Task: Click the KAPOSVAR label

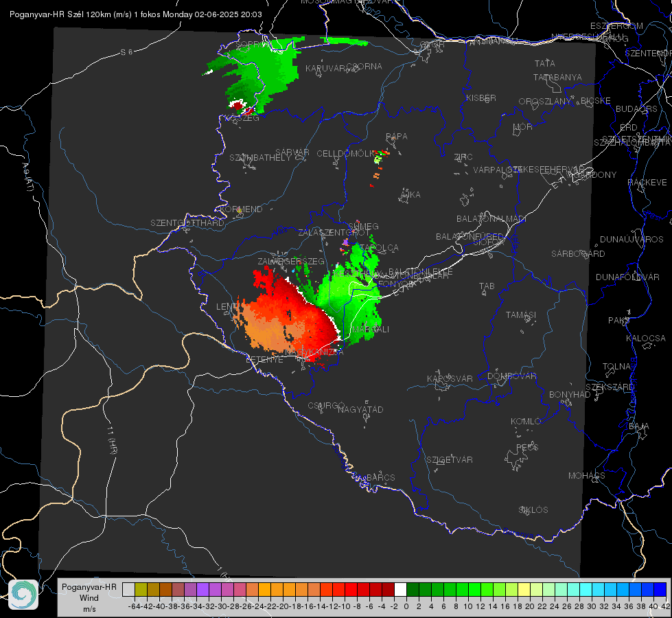Action: click(x=450, y=378)
